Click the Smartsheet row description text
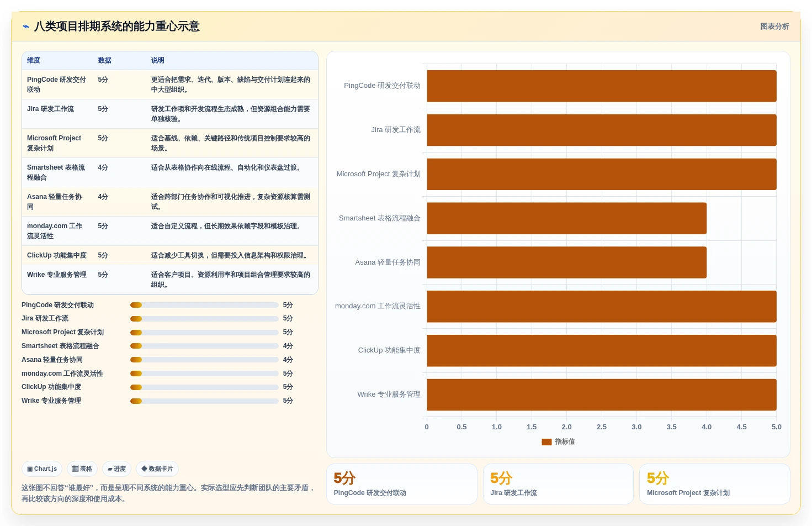The width and height of the screenshot is (812, 526). click(227, 167)
